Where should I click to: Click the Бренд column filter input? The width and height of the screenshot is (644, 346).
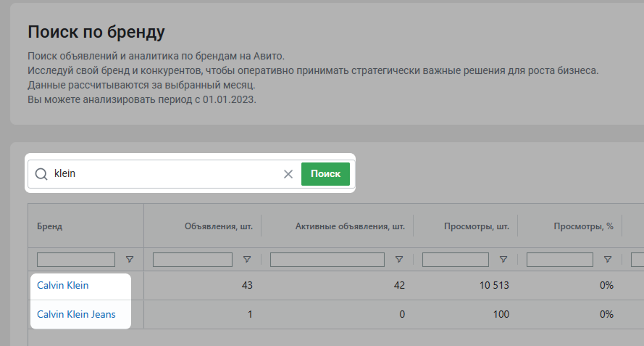tap(76, 260)
